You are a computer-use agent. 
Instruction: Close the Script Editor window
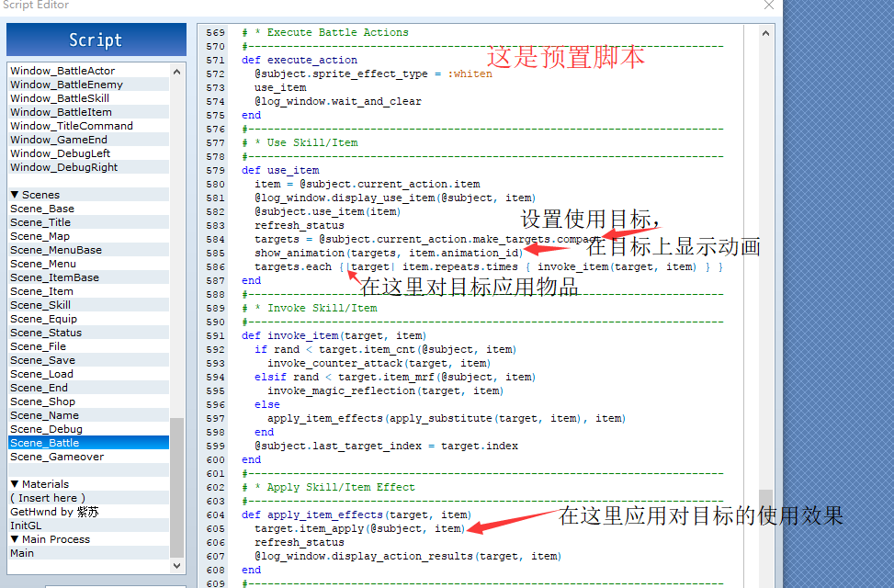click(x=768, y=6)
